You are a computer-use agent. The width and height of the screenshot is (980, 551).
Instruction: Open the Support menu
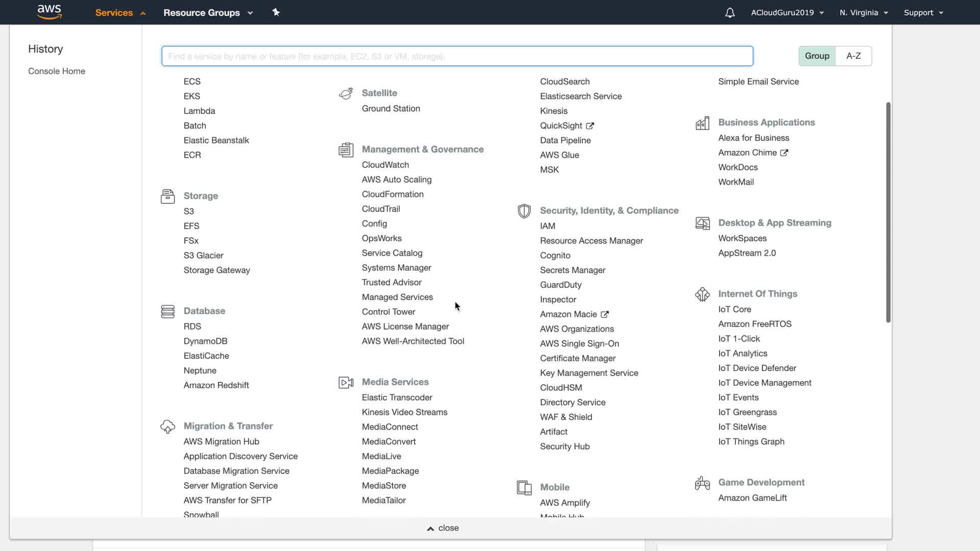coord(923,13)
